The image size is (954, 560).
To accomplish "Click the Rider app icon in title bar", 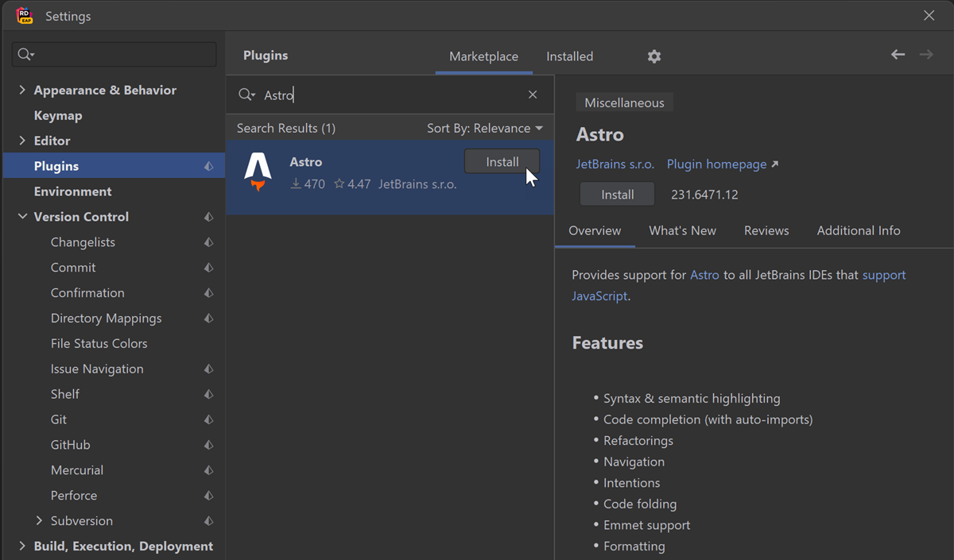I will click(25, 16).
